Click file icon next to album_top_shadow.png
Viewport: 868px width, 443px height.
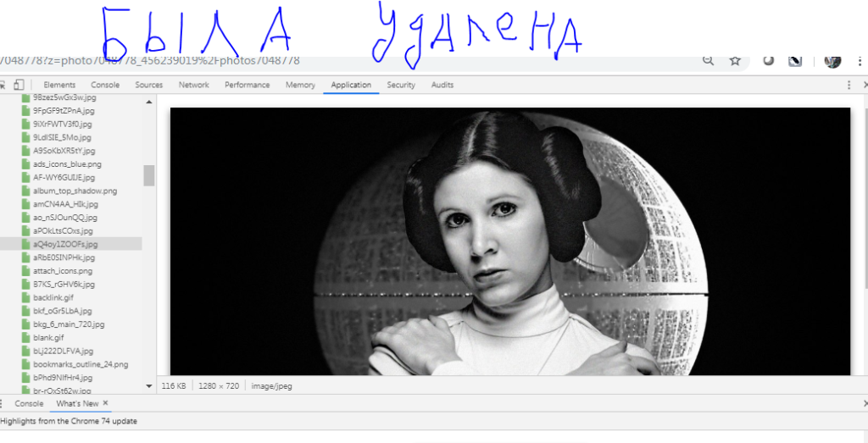click(25, 191)
